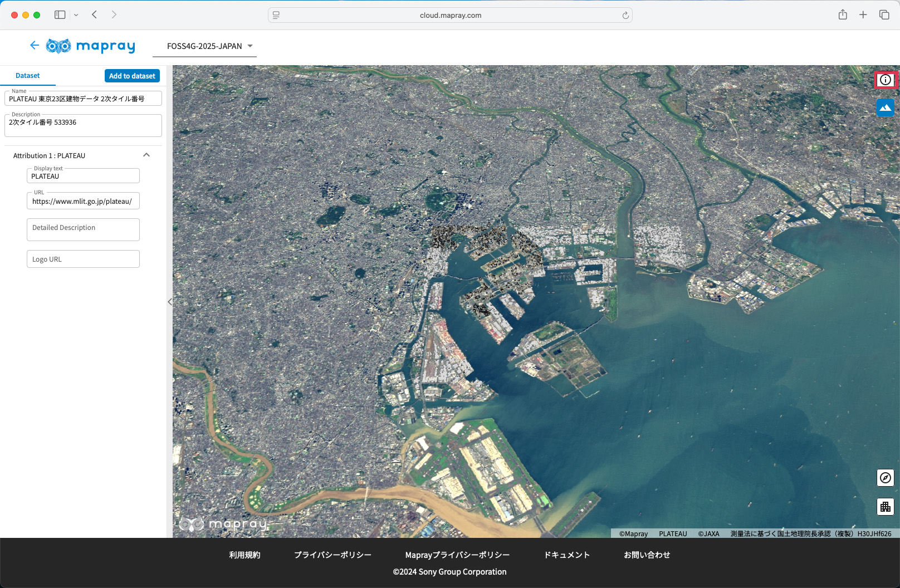This screenshot has width=900, height=588.
Task: Focus the Detailed Description text field
Action: 83,229
